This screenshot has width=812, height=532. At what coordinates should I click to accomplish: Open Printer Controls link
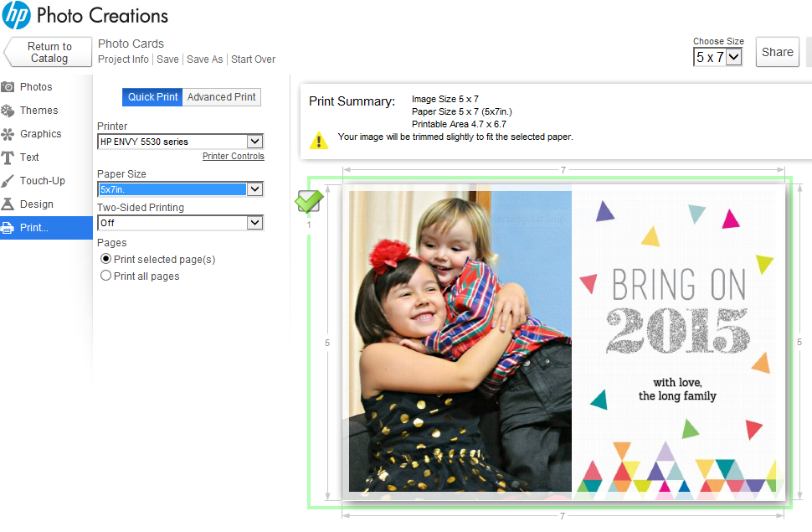pos(233,156)
